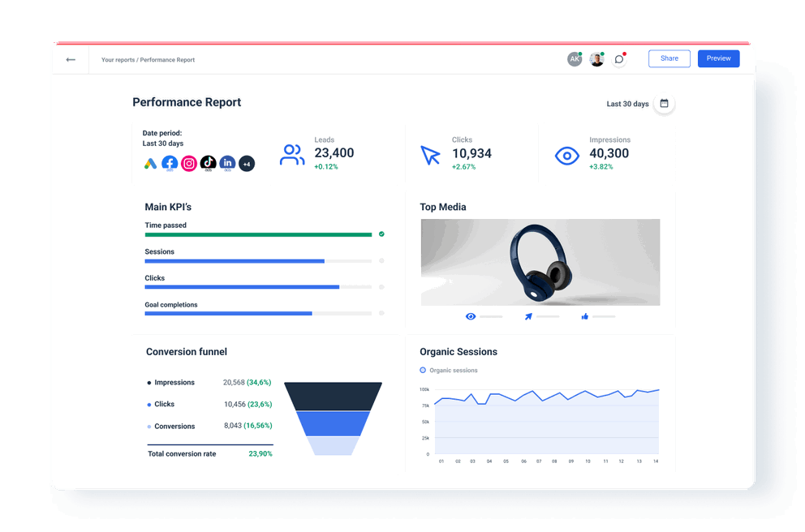The height and width of the screenshot is (532, 805).
Task: Select the TikTok Ads icon
Action: coord(208,163)
